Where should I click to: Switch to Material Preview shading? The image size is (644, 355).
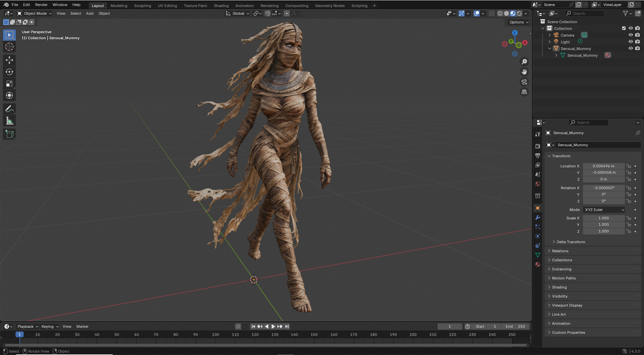[x=513, y=13]
